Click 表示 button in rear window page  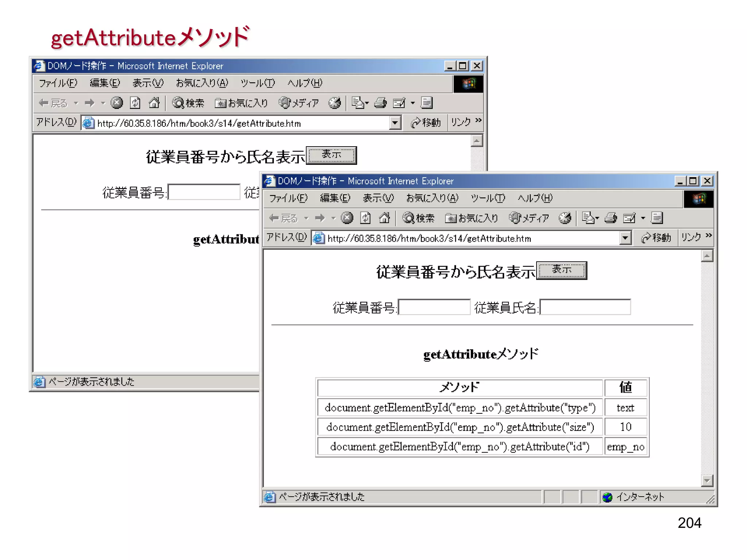(x=331, y=155)
